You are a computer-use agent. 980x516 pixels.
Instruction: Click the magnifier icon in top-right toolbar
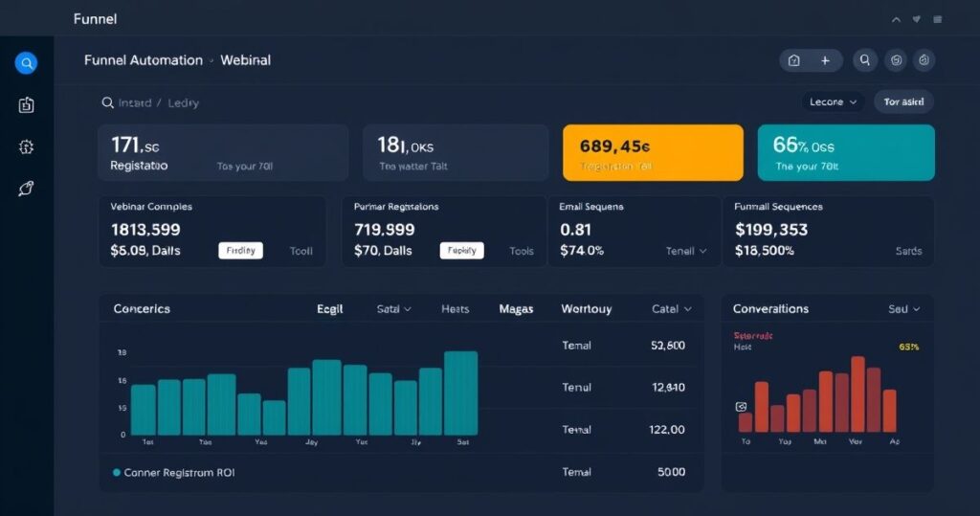(x=865, y=60)
